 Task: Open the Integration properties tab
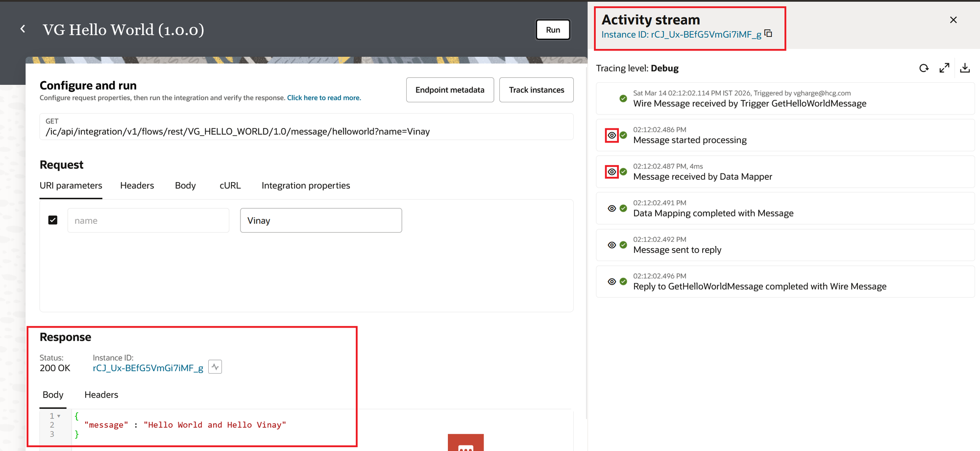pos(305,186)
